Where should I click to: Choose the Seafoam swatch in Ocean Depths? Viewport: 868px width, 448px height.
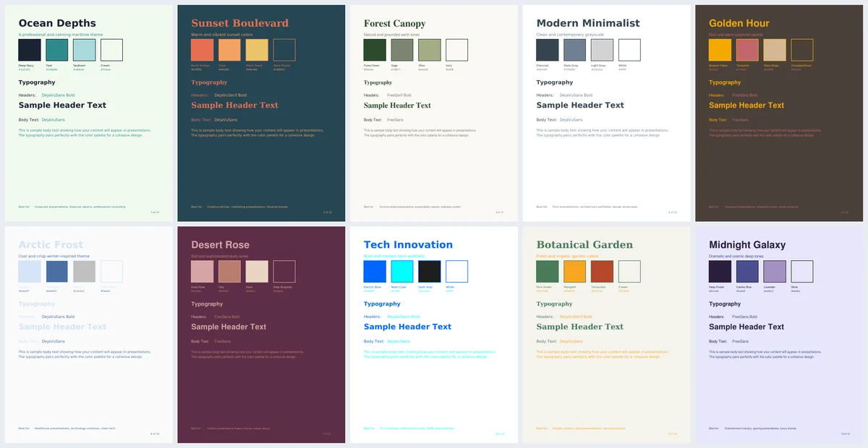(x=84, y=50)
